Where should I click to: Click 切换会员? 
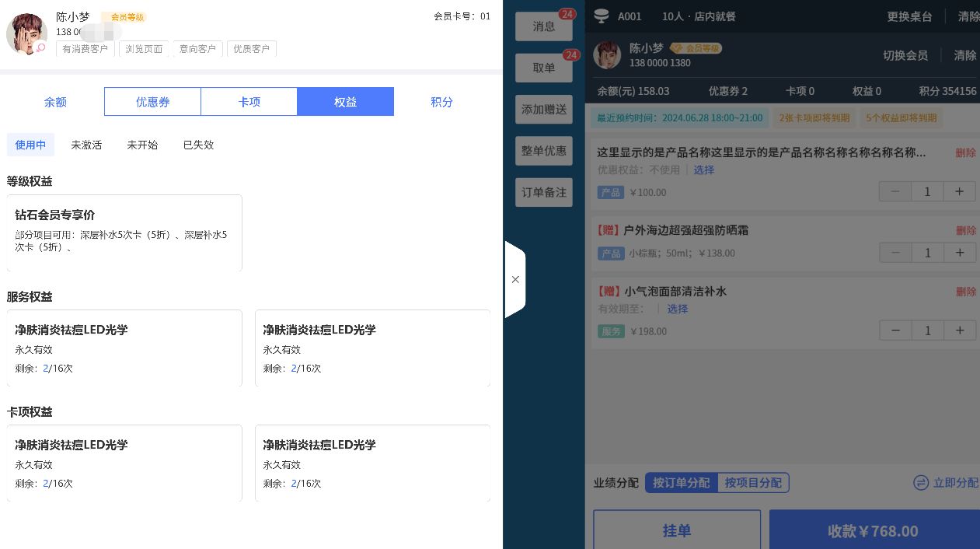pos(905,55)
